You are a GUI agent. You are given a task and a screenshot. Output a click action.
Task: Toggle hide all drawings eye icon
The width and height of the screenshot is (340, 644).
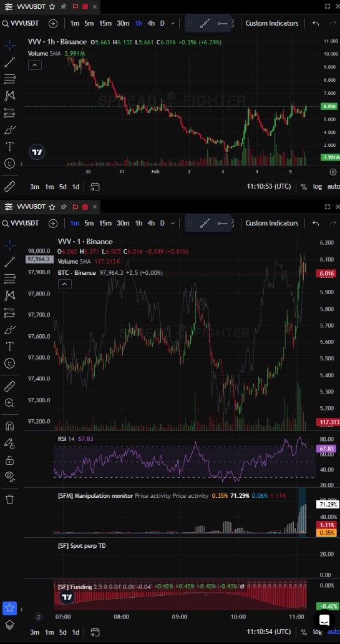click(x=10, y=477)
